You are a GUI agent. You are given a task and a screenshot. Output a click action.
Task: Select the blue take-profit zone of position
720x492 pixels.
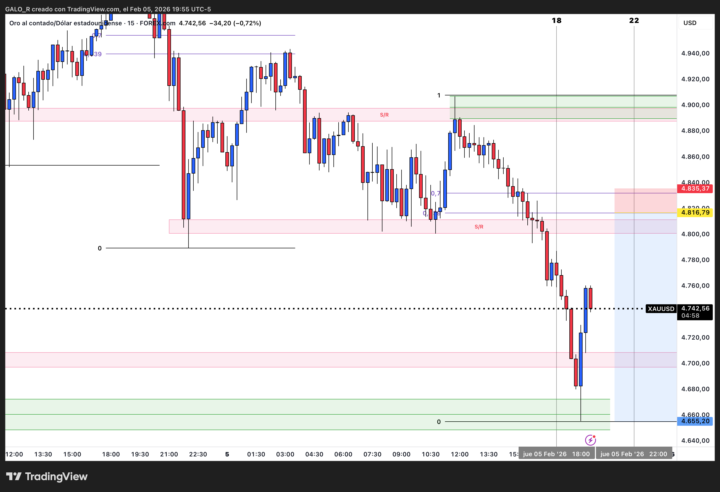645,317
